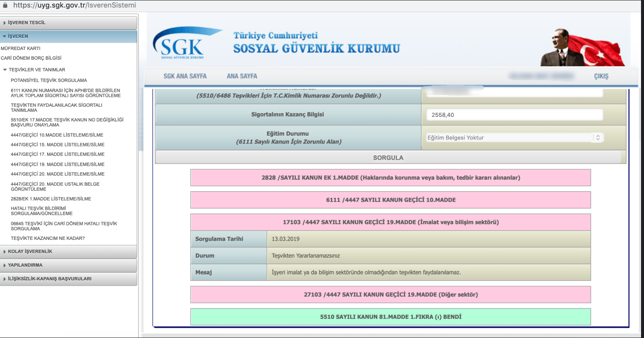Viewport: 644px width, 338px height.
Task: Click the SORGULA button
Action: (388, 157)
